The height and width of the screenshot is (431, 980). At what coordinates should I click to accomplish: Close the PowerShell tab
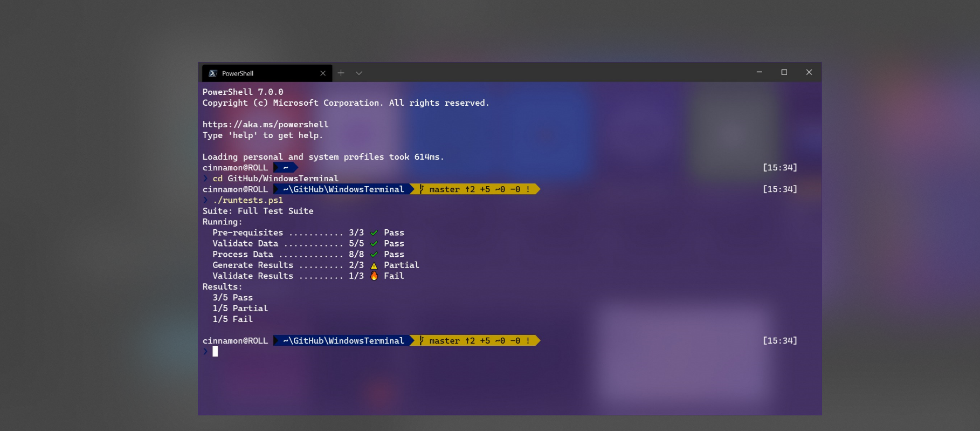pos(323,73)
